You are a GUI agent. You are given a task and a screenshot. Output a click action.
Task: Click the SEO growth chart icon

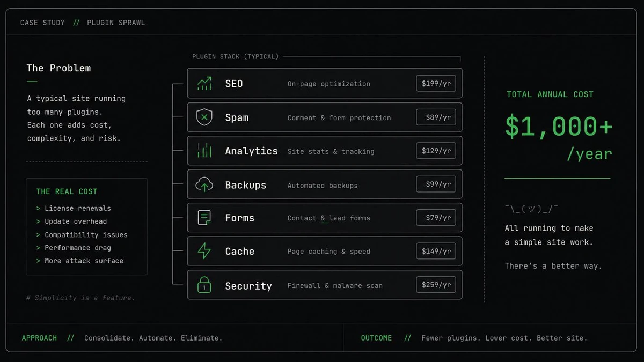point(204,84)
